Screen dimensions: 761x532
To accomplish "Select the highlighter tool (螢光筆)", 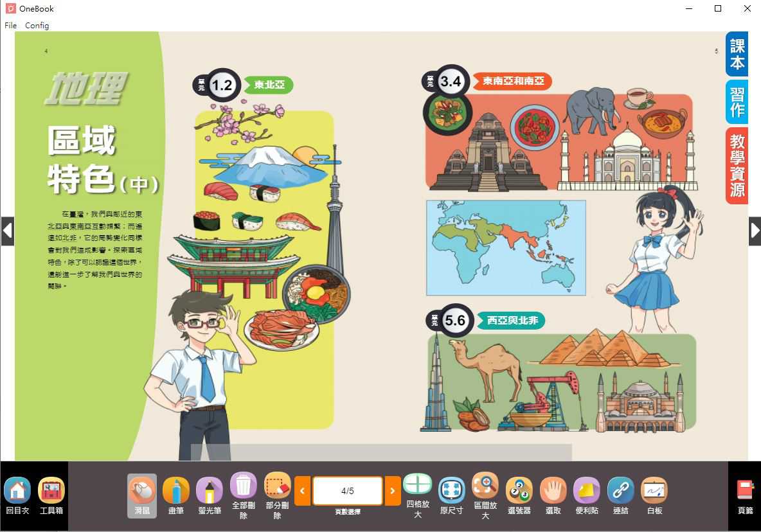I will click(210, 495).
